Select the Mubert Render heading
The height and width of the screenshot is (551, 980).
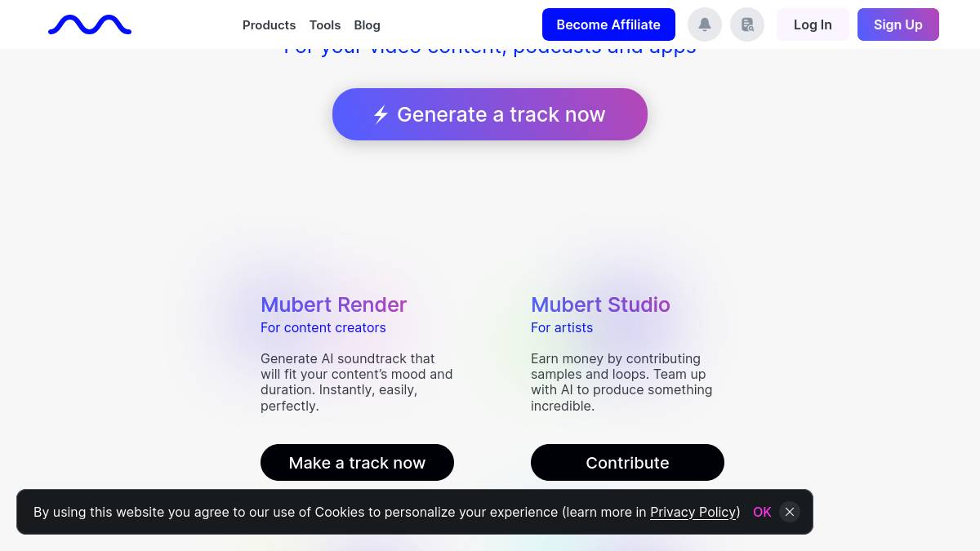pos(333,304)
